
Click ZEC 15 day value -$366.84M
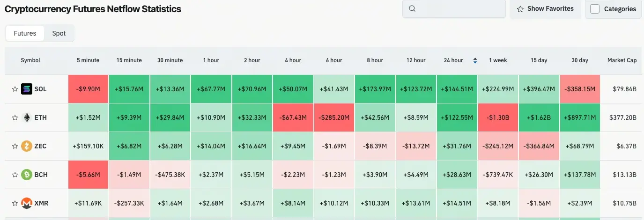(539, 146)
